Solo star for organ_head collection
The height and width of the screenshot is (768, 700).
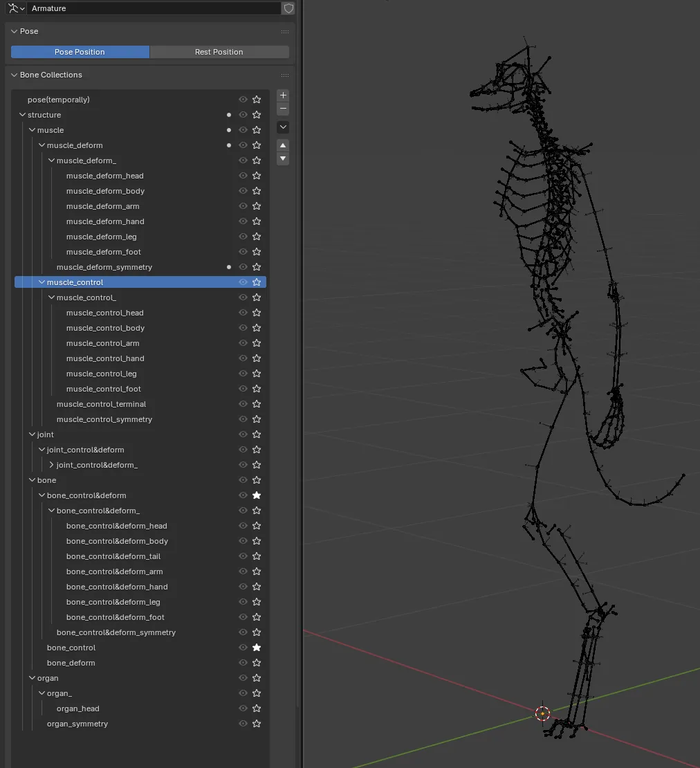pyautogui.click(x=257, y=708)
